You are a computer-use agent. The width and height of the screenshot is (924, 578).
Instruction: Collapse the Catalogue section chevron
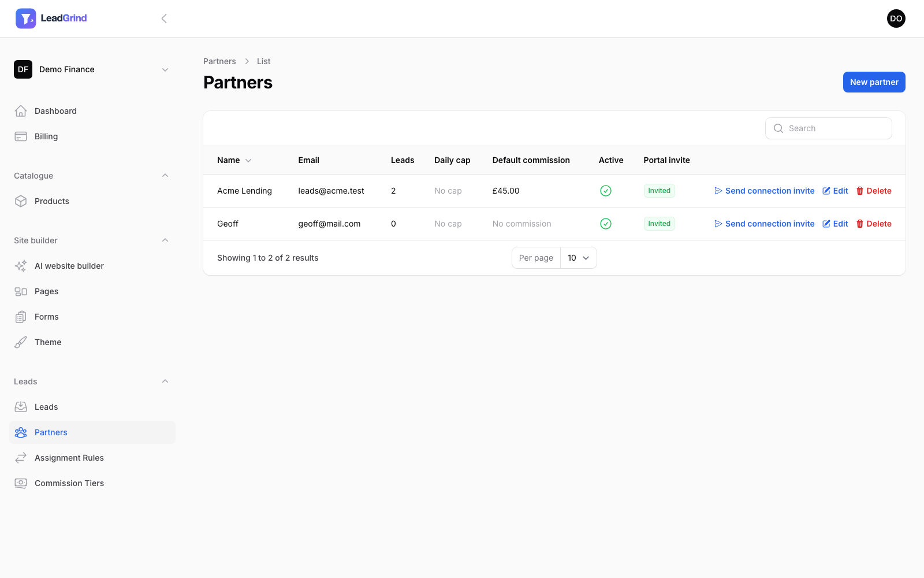tap(165, 176)
